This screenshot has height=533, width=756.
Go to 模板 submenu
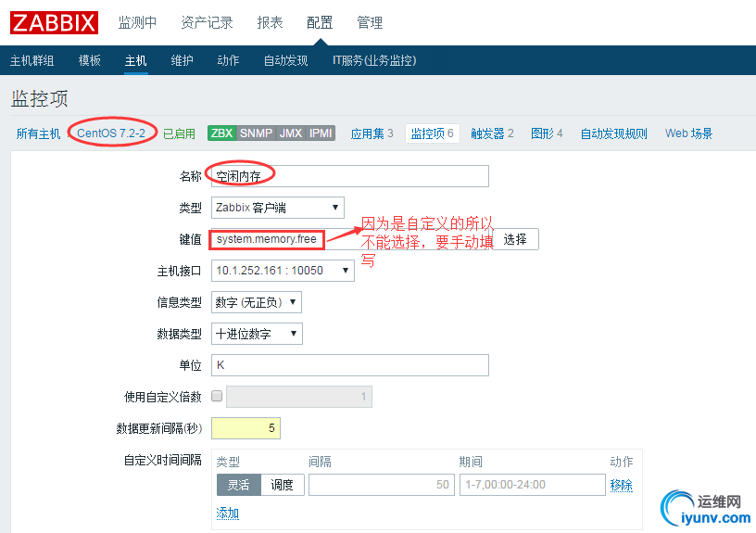90,60
